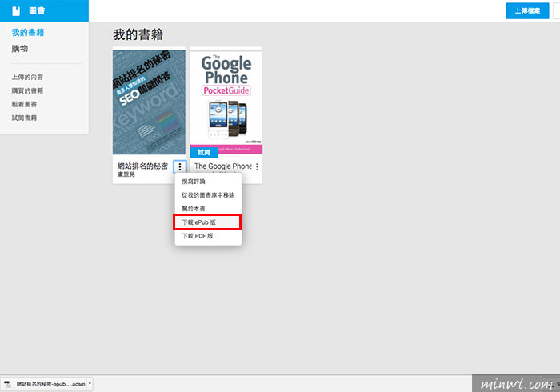This screenshot has height=392, width=560.
Task: Show 上傳的內容 list
Action: 27,77
